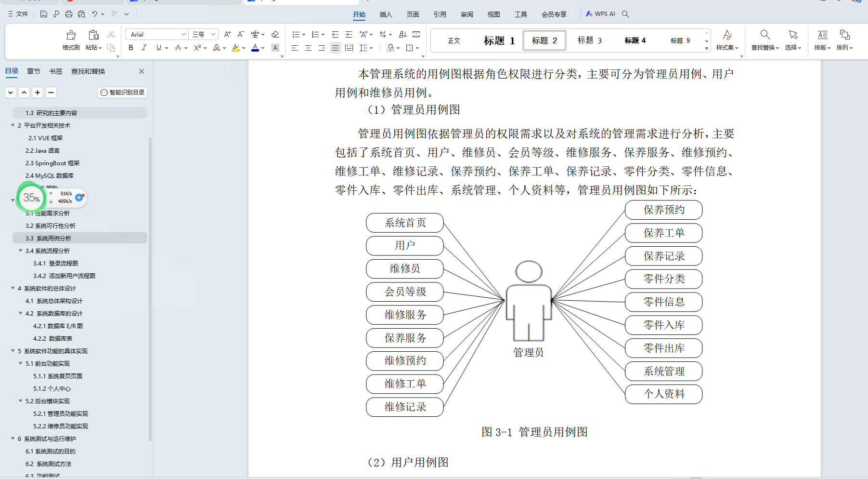Close the outline navigation pane
Viewport: 868px width, 479px height.
[x=142, y=71]
